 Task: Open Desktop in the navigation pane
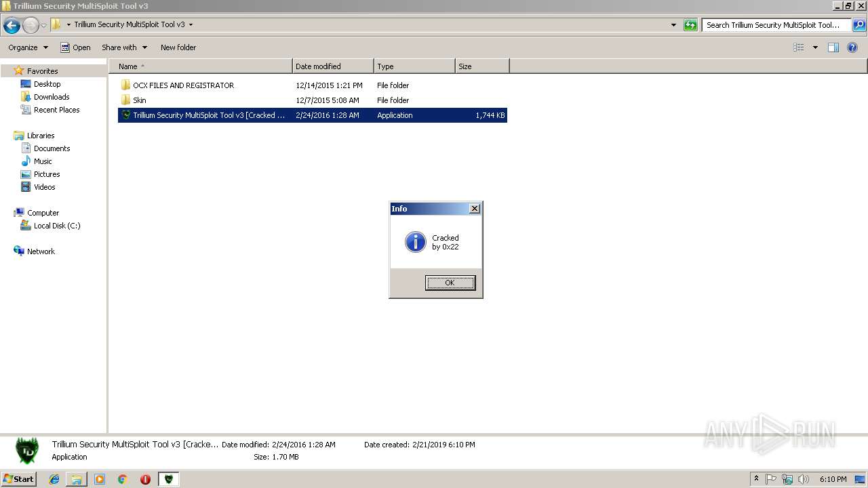click(47, 84)
